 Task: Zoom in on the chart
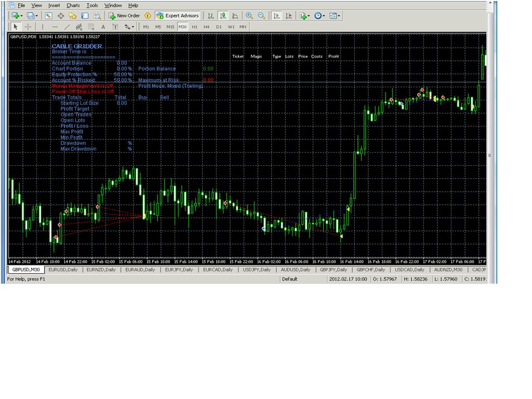pos(249,16)
